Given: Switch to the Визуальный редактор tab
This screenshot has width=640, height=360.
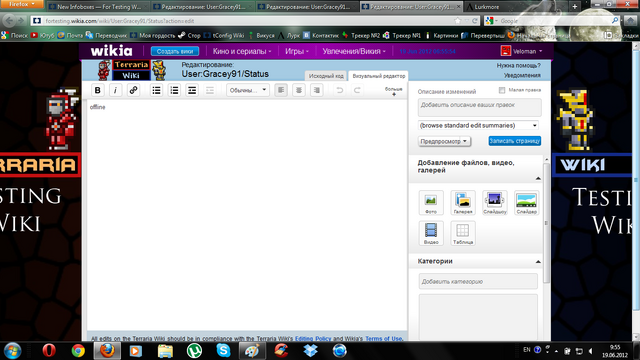Looking at the screenshot, I should (x=378, y=76).
